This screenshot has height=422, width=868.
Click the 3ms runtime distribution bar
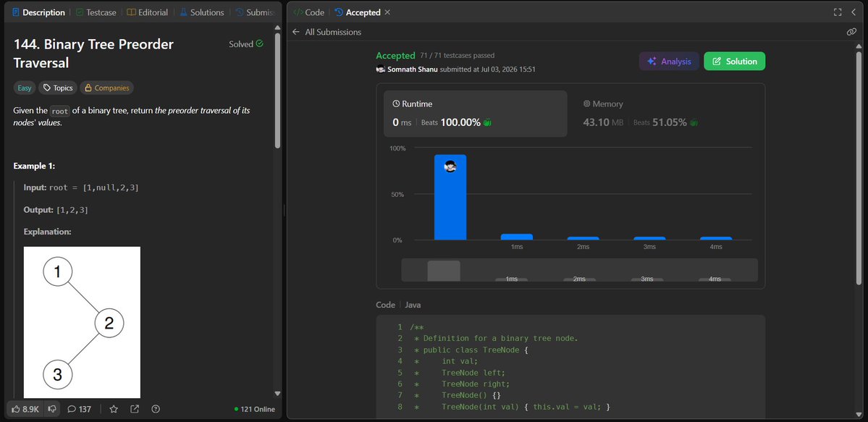[649, 238]
